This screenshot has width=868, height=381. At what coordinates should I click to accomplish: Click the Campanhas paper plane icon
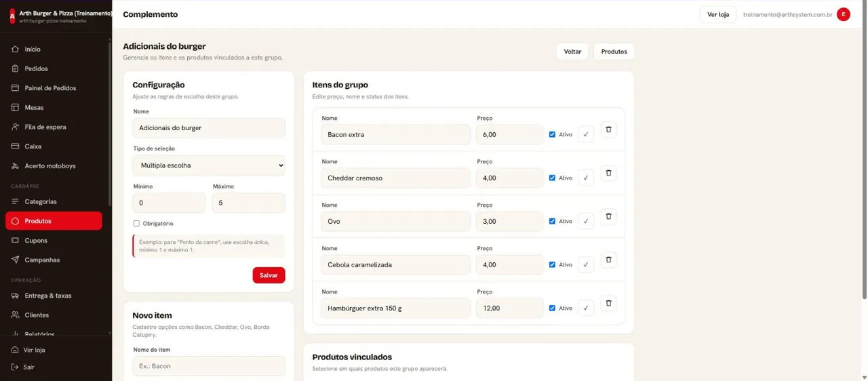[15, 260]
